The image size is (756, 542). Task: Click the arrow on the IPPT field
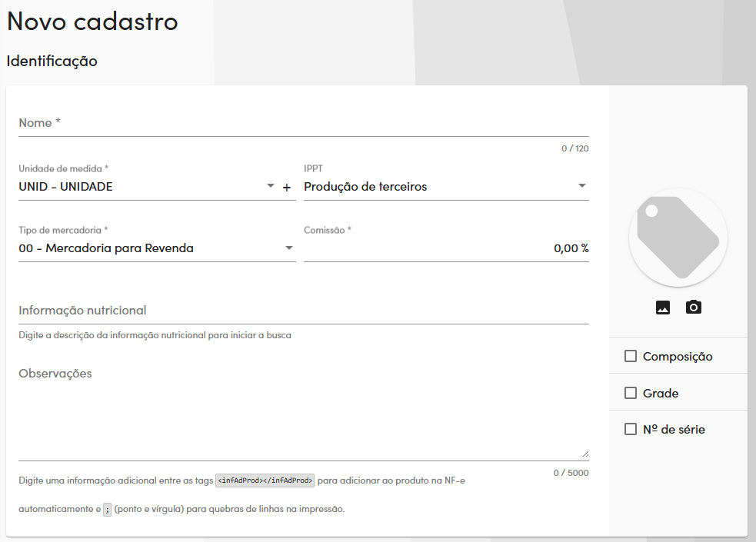pos(582,187)
